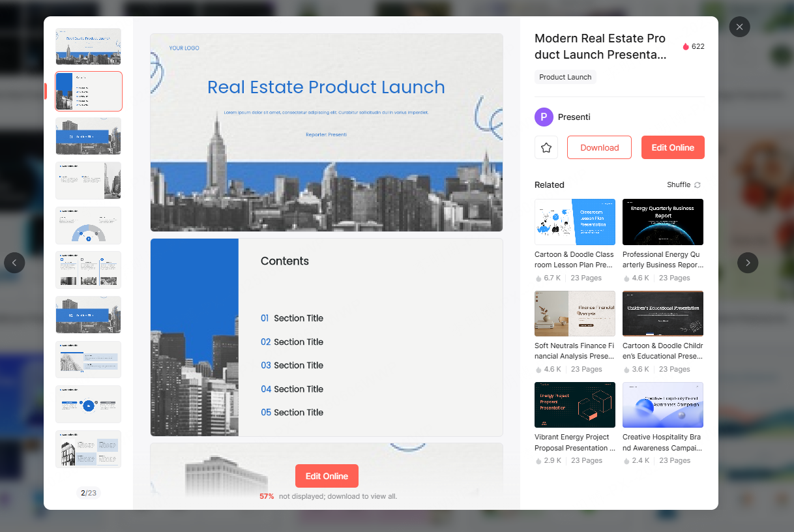
Task: Click the Download button
Action: pyautogui.click(x=598, y=147)
